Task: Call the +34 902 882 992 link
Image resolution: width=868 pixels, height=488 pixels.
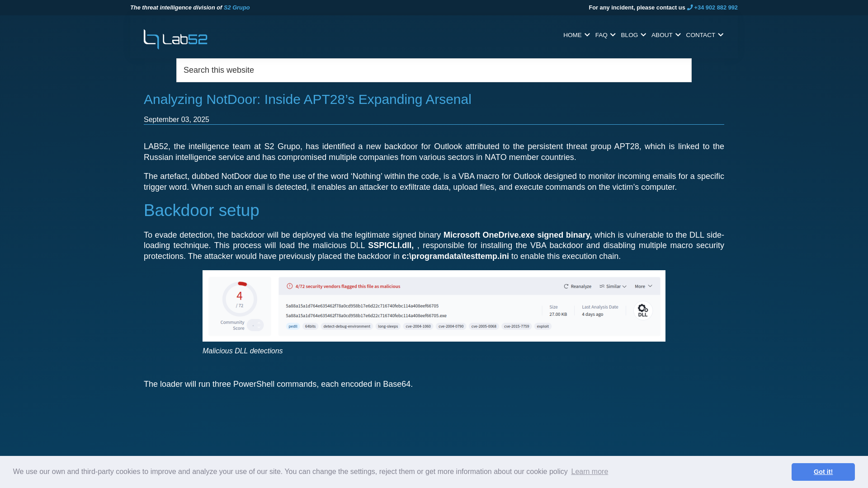Action: tap(716, 7)
